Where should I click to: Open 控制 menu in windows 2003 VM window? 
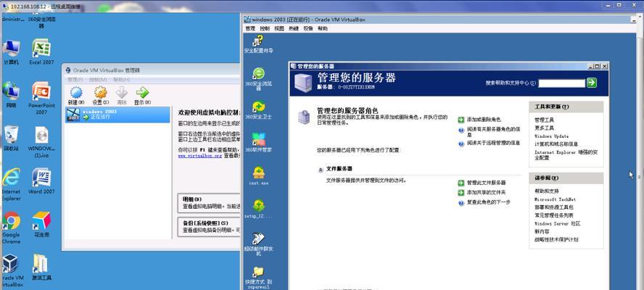(265, 28)
